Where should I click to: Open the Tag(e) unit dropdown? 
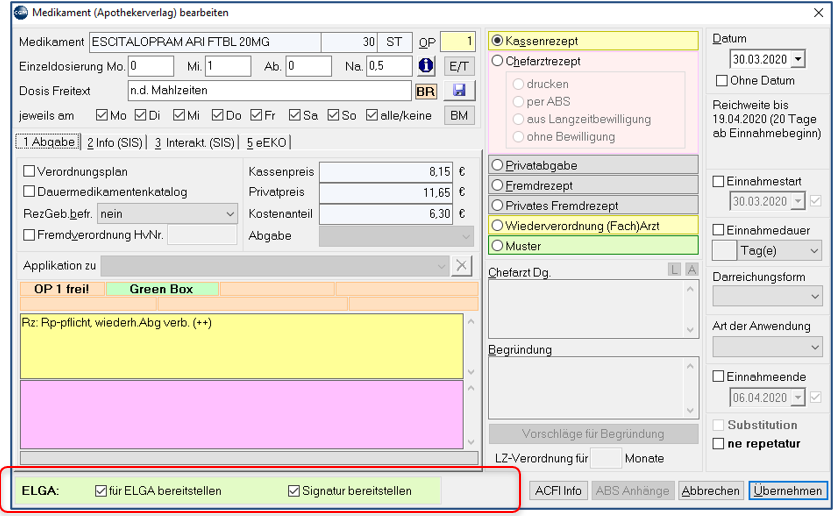(780, 250)
